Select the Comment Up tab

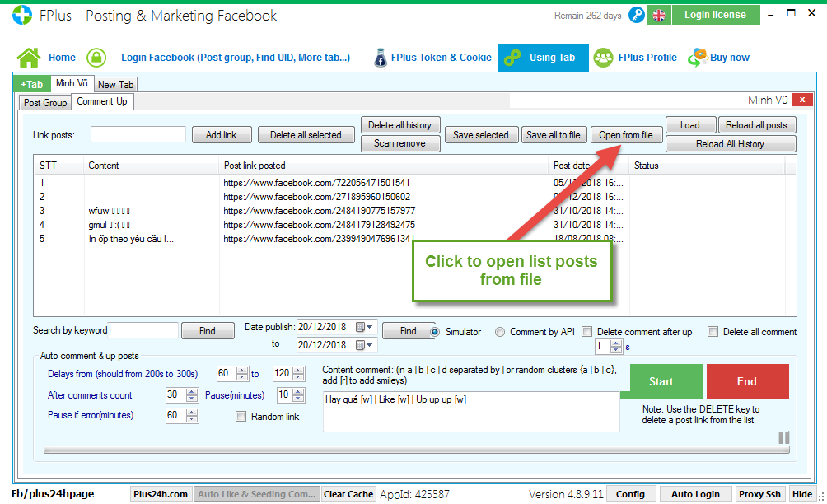tap(102, 101)
